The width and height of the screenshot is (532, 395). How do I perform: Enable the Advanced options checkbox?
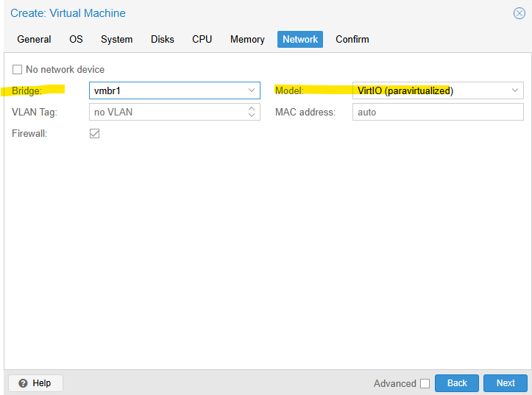coord(425,383)
